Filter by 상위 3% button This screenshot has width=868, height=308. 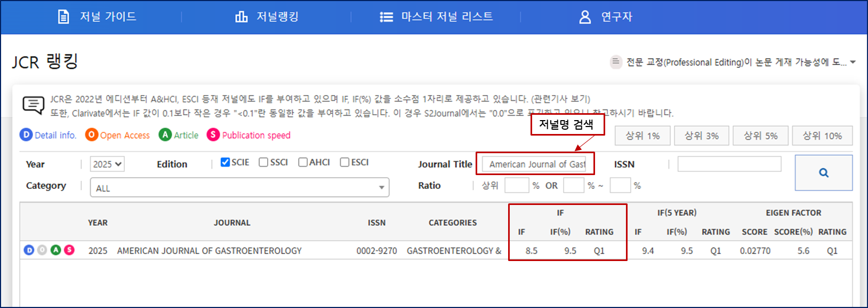pyautogui.click(x=702, y=136)
